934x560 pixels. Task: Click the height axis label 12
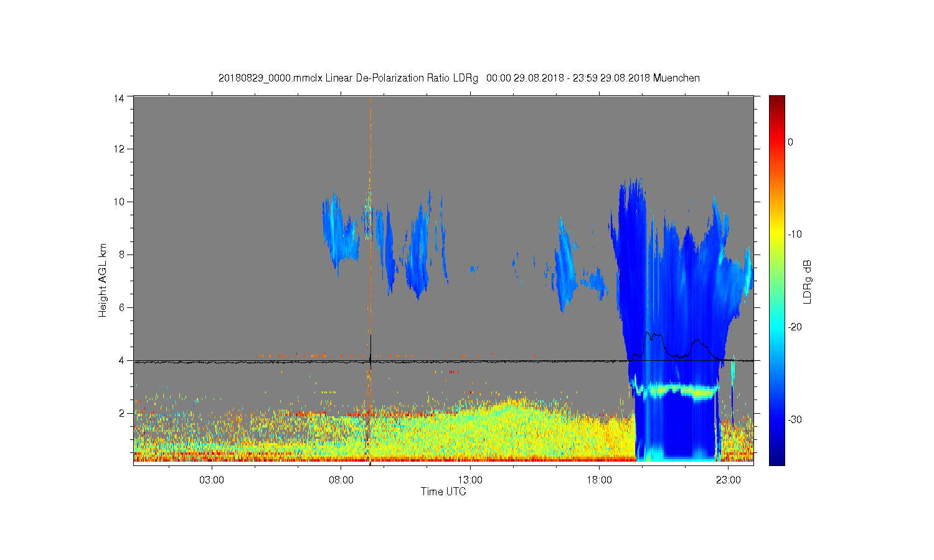click(x=119, y=149)
